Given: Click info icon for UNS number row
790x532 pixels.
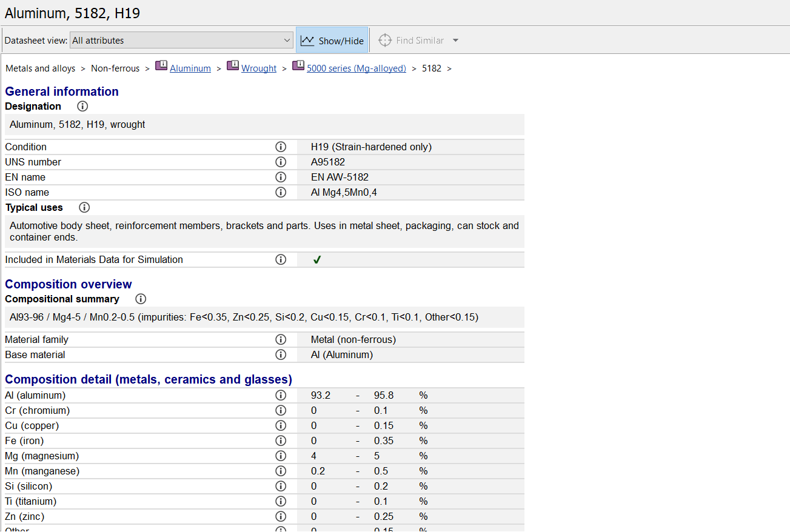Looking at the screenshot, I should 281,162.
